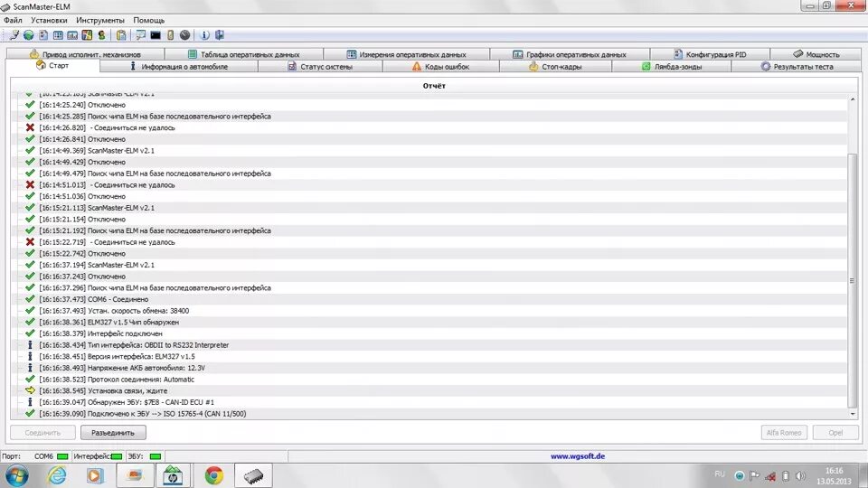Switch to the Статус системы tab
Image resolution: width=868 pixels, height=488 pixels.
320,66
